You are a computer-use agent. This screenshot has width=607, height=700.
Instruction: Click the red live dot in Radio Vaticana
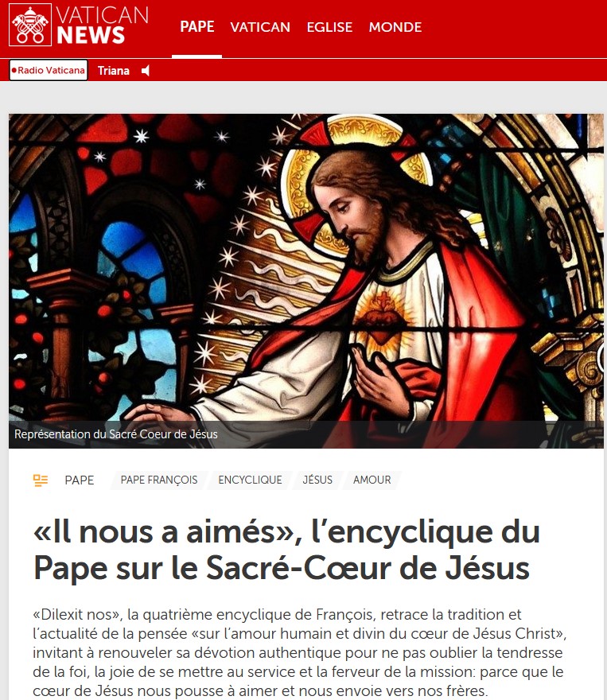[14, 70]
